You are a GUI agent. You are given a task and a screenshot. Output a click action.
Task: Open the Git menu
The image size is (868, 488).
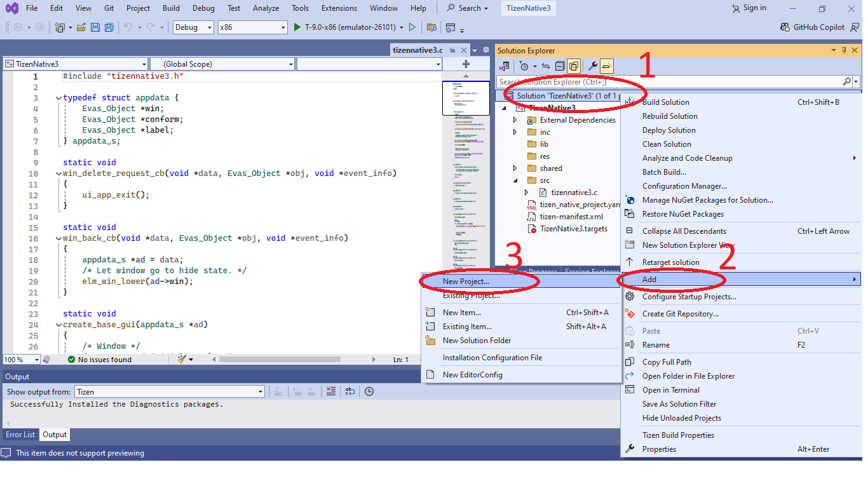coord(108,8)
